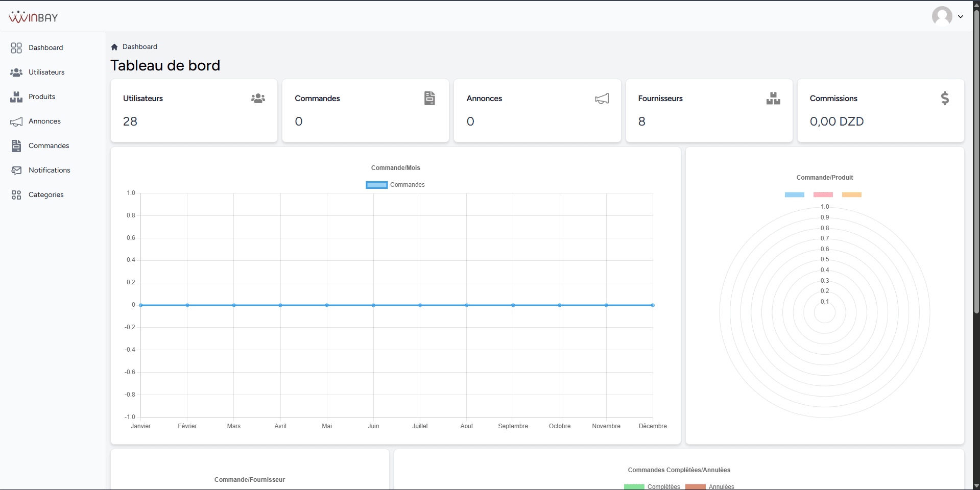The image size is (980, 490).
Task: Go to Categories in the sidebar
Action: pyautogui.click(x=46, y=194)
